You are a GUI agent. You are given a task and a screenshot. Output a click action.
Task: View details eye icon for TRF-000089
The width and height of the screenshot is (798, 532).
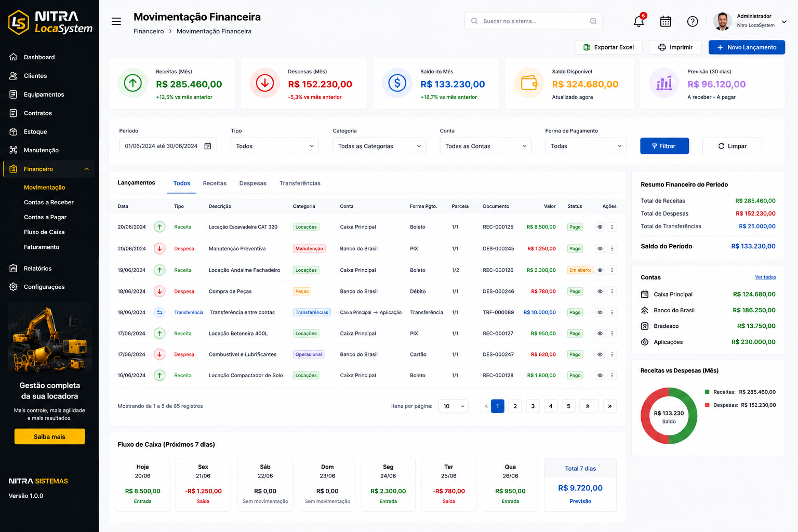coord(600,312)
